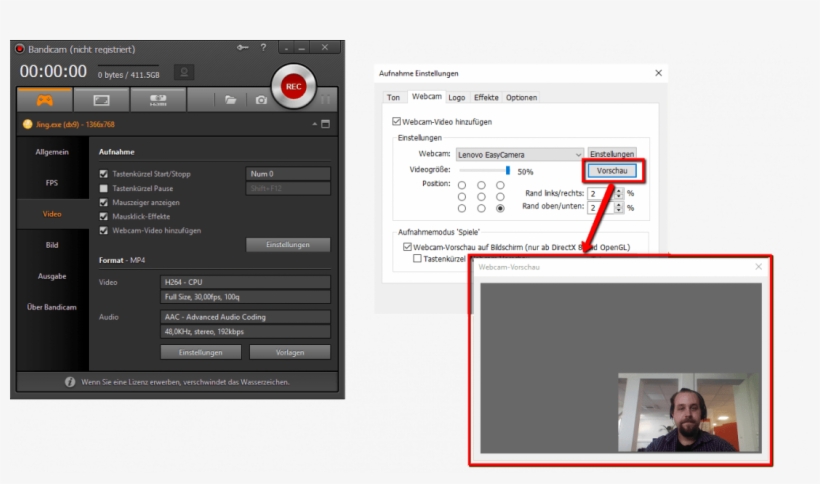Click the Shift+F12 pause hotkey field
Viewport: 820px width, 484px height.
[x=288, y=188]
